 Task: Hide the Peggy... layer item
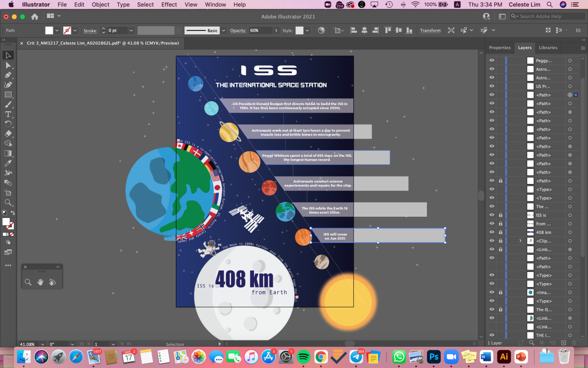click(x=492, y=60)
